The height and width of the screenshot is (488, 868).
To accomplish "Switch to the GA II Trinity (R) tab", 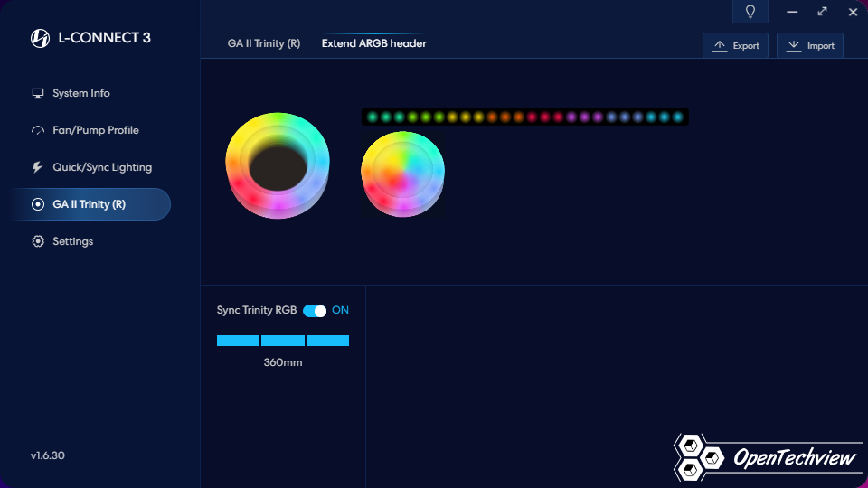I will point(263,43).
